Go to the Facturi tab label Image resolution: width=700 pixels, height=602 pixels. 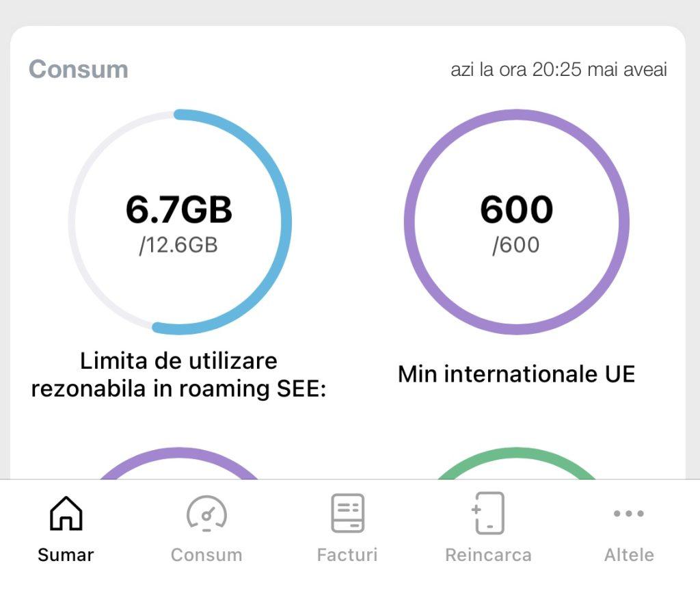coord(347,555)
